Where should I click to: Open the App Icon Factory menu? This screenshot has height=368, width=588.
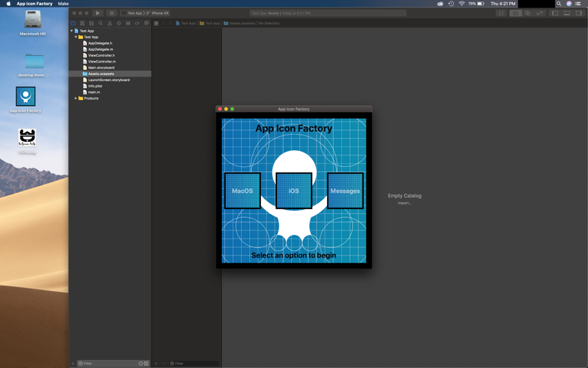coord(35,4)
